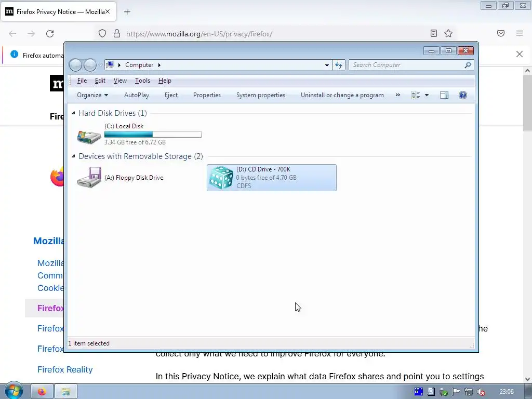Screen dimensions: 532x399
Task: Select the Floppy Disk Drive A icon
Action: [x=89, y=178]
